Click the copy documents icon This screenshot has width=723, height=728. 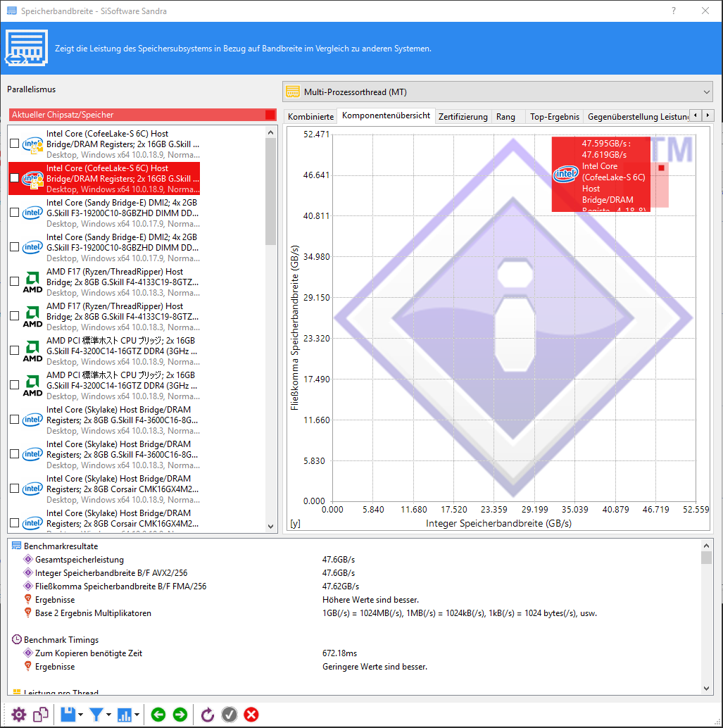[40, 715]
